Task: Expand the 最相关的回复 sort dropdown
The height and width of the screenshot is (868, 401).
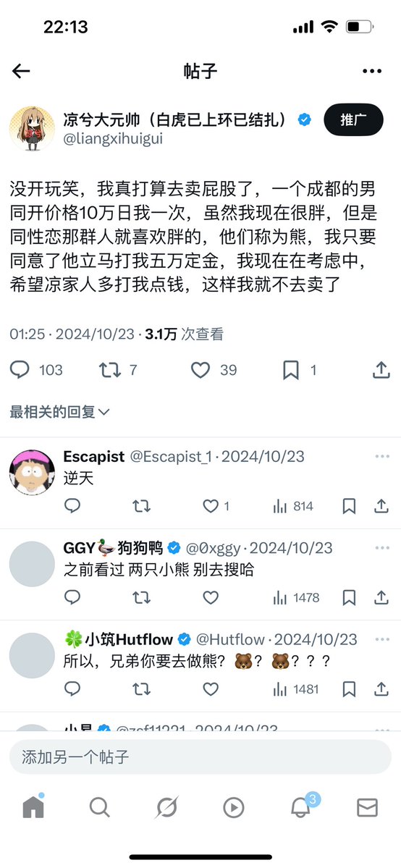Action: [x=60, y=412]
